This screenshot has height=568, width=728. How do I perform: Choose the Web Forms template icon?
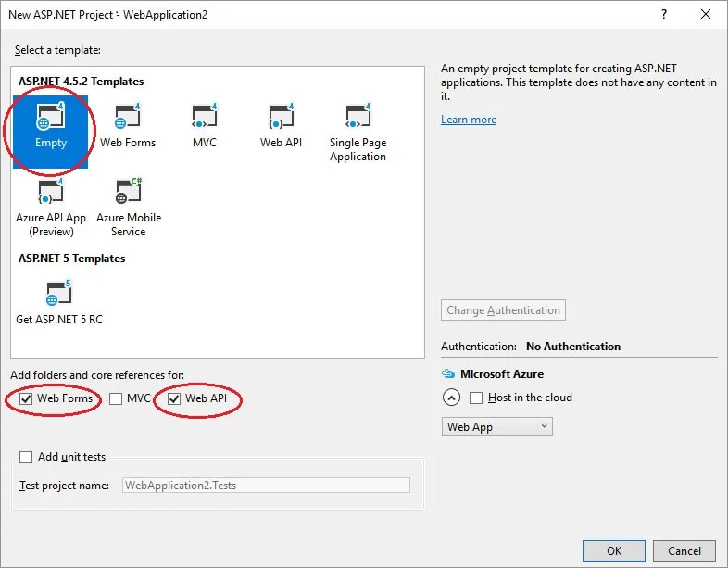(x=127, y=116)
